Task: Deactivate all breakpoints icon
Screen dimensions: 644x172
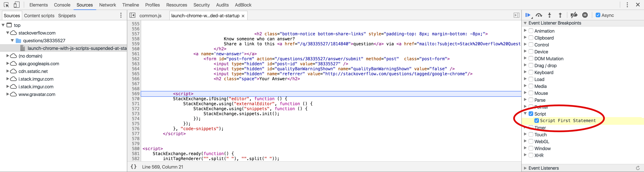Action: click(x=574, y=15)
